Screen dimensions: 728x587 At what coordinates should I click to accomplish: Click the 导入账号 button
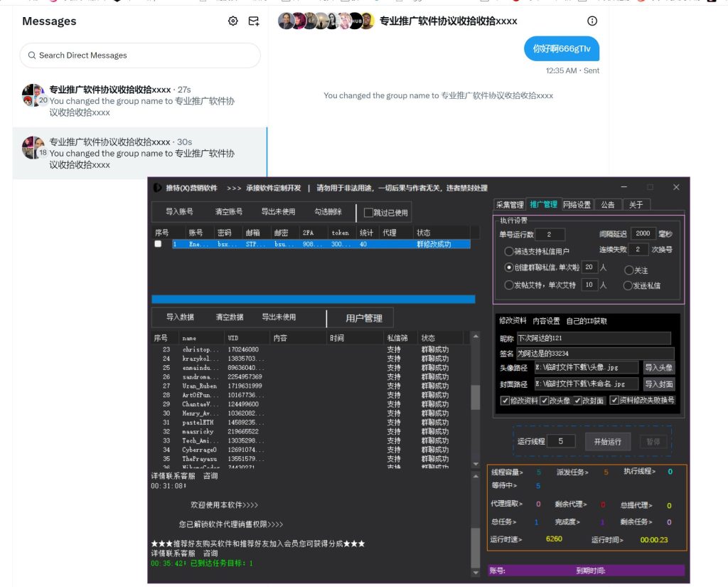(179, 212)
